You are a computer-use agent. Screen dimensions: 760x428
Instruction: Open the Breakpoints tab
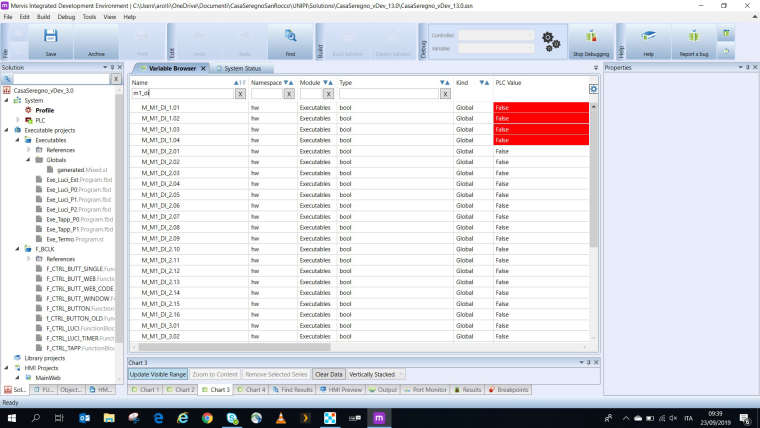(x=508, y=390)
